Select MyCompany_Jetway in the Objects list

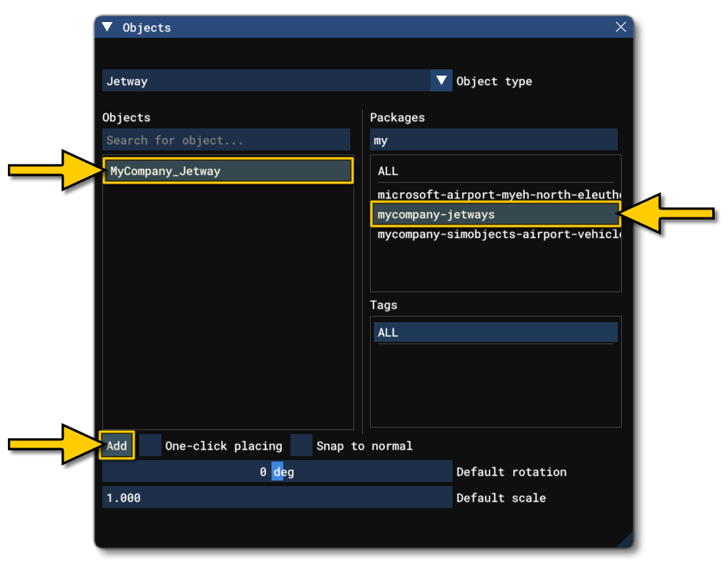coord(227,171)
